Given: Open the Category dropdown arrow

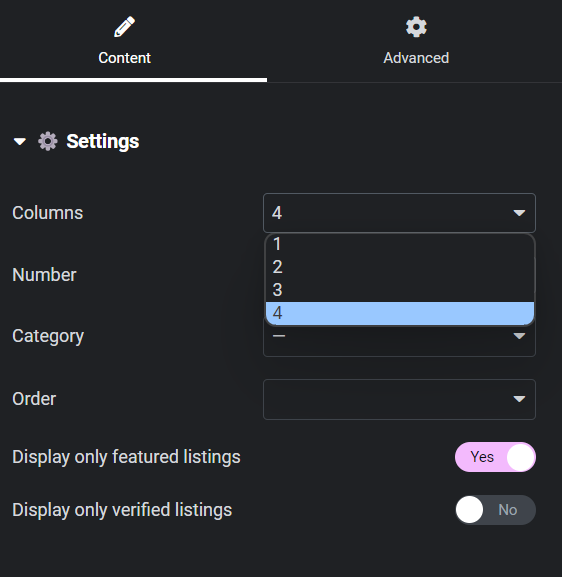Looking at the screenshot, I should [519, 336].
